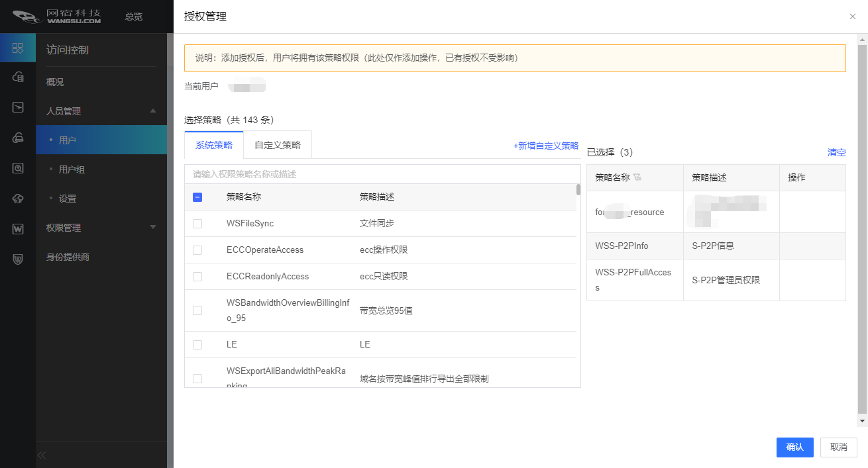Click the 文件同步 description text

377,224
